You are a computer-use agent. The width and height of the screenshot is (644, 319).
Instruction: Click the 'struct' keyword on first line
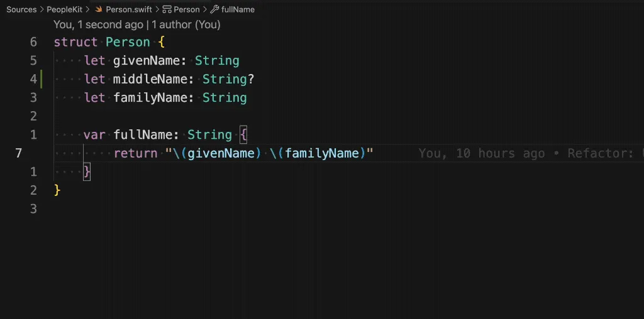point(76,42)
